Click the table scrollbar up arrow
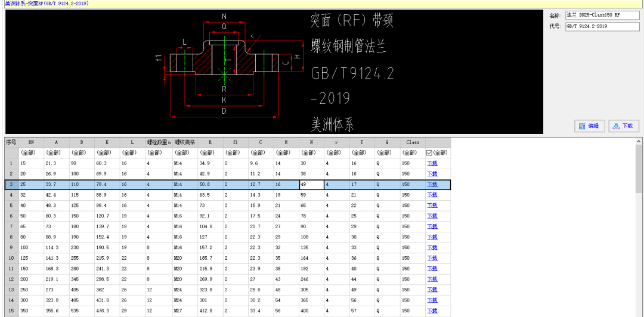 click(x=639, y=142)
